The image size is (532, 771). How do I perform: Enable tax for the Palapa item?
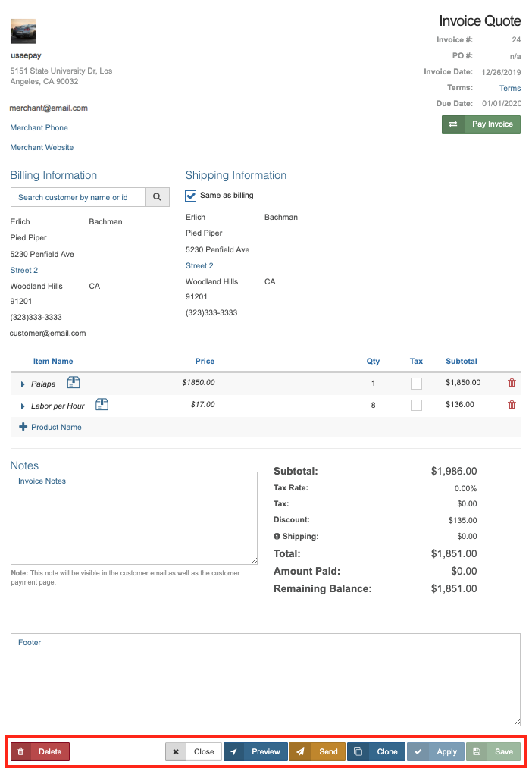coord(416,384)
